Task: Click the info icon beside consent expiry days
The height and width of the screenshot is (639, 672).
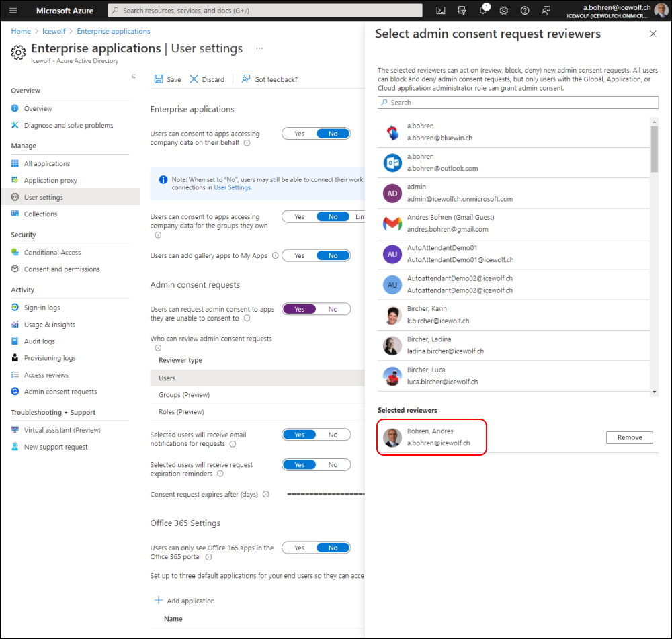Action: coord(265,494)
